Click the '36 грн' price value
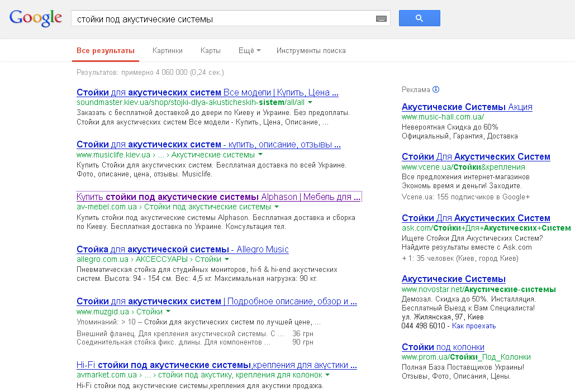Image resolution: width=575 pixels, height=392 pixels. pos(302,334)
